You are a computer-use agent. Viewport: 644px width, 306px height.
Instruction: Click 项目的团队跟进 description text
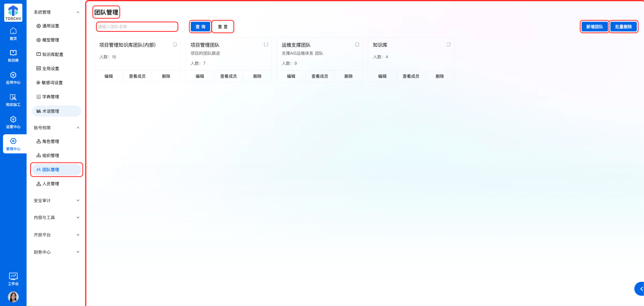click(x=205, y=53)
